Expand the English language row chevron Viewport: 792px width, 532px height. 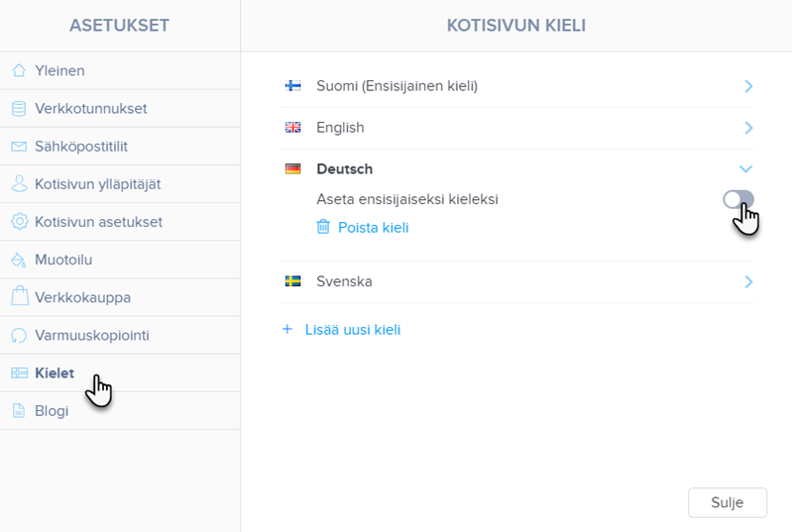coord(748,128)
